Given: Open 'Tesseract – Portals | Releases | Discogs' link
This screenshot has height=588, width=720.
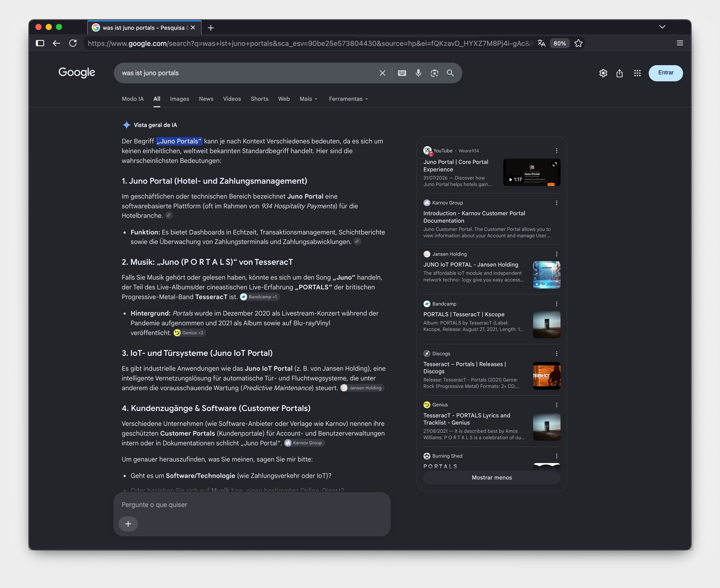Looking at the screenshot, I should (464, 367).
